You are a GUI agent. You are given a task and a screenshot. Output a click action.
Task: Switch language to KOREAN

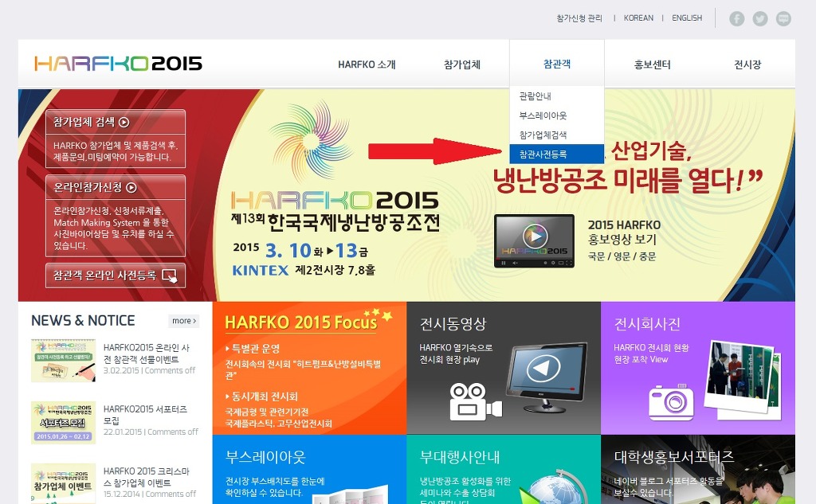pyautogui.click(x=638, y=18)
